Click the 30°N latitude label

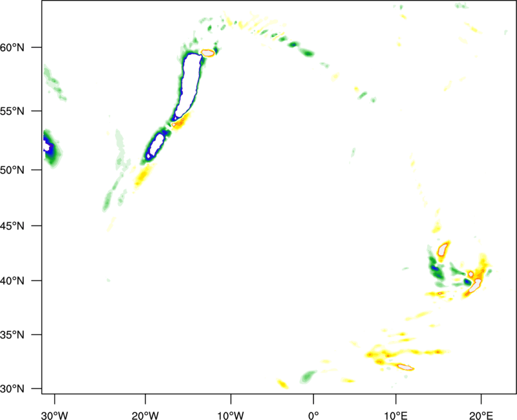tap(12, 389)
